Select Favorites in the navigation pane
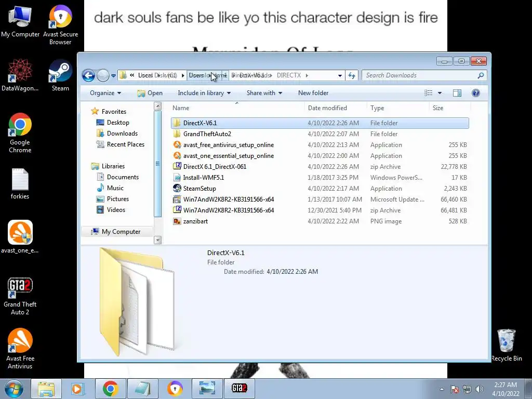532x399 pixels. click(x=109, y=111)
